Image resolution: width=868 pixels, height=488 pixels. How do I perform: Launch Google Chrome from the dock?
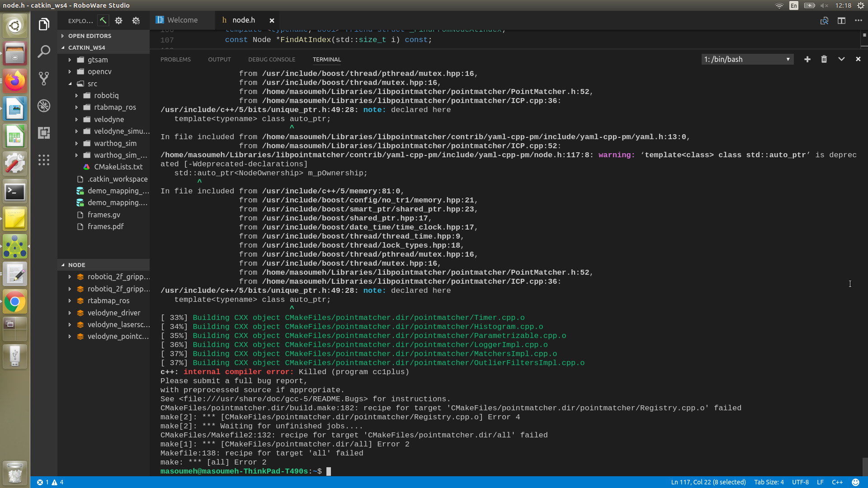point(14,302)
